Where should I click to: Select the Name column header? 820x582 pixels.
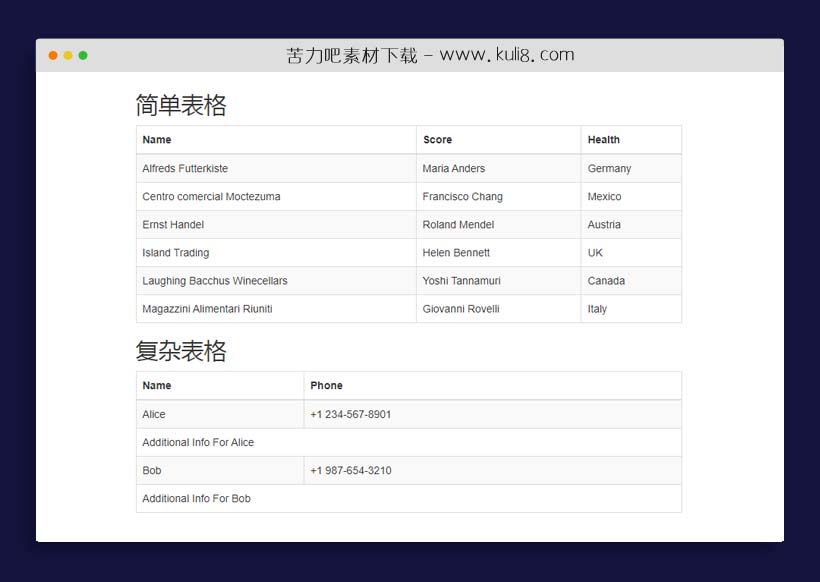[x=159, y=140]
